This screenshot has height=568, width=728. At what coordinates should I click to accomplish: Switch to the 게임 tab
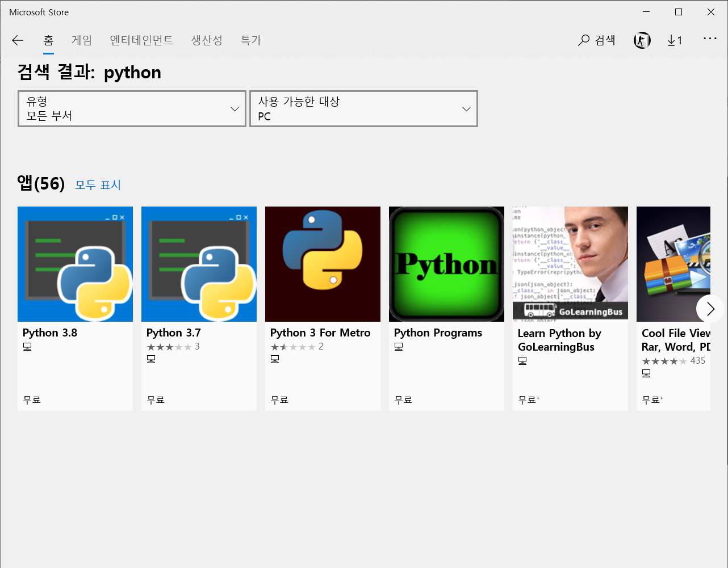click(x=82, y=40)
